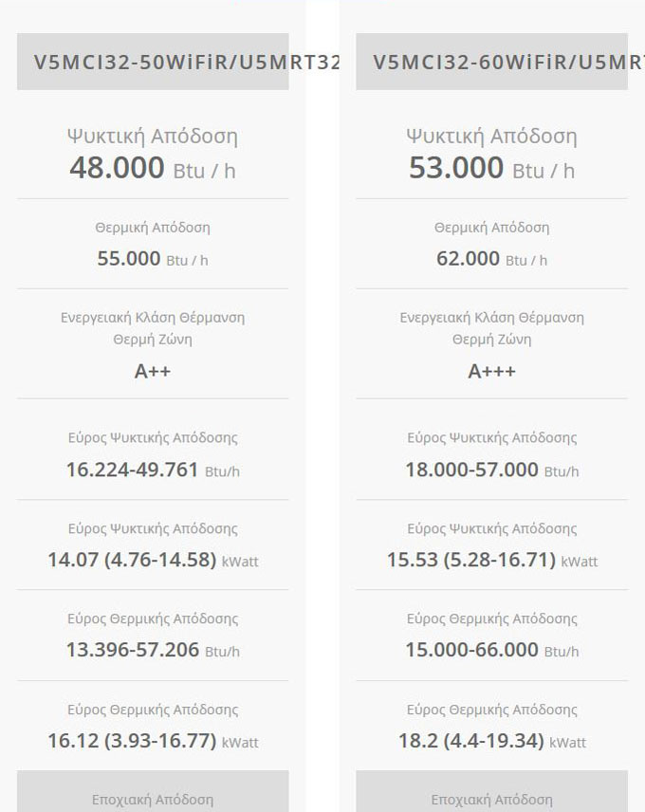Screen dimensions: 645x812
Task: Click the 55.000 Btu/h heating capacity value
Action: [152, 259]
